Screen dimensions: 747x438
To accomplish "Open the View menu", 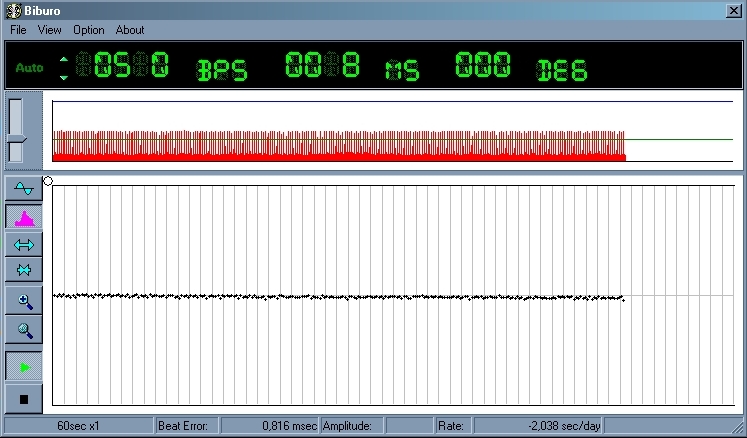I will pos(50,30).
